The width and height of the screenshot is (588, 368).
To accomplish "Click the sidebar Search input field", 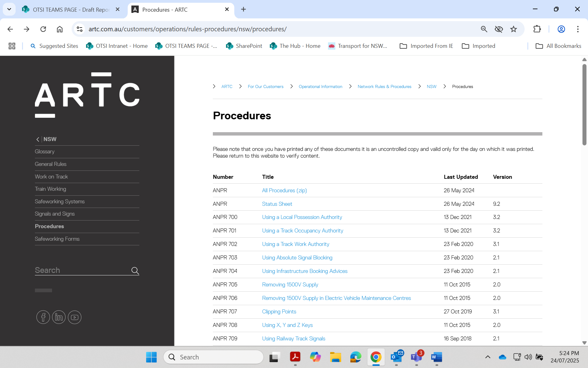I will tap(82, 270).
